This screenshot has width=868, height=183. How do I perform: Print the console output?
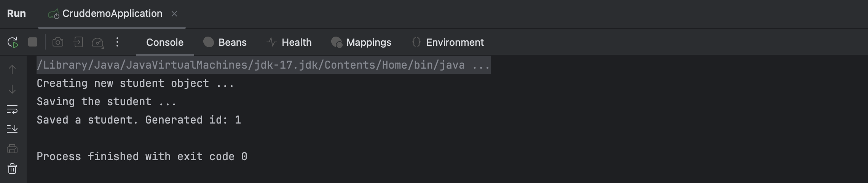pyautogui.click(x=12, y=149)
